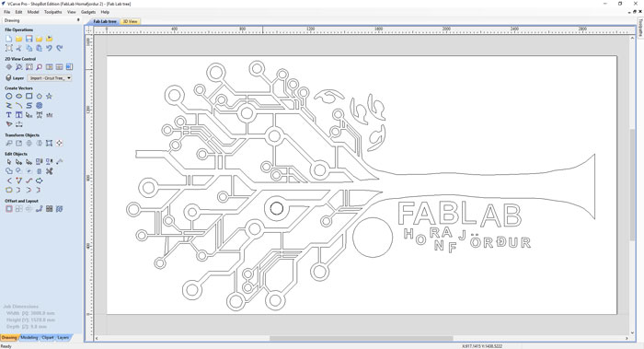
Task: Open the Nest parts tool
Action: [x=60, y=209]
